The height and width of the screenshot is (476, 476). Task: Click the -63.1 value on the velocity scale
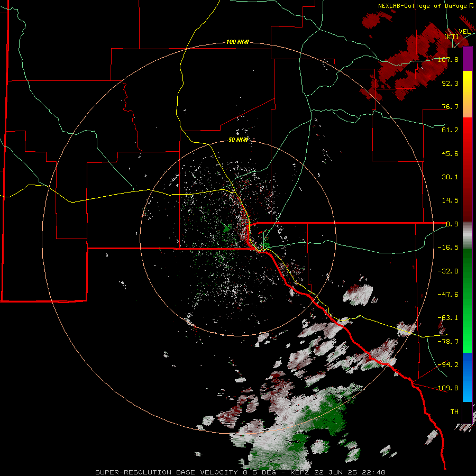[448, 318]
